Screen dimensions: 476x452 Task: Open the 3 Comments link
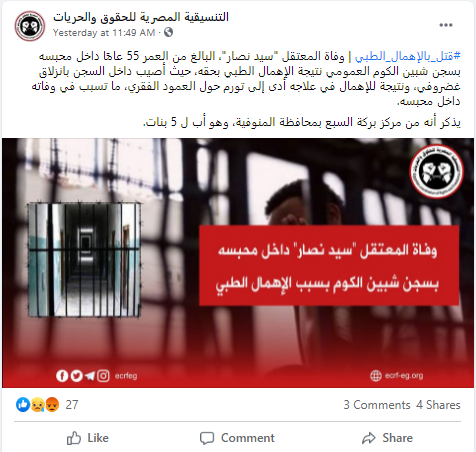[377, 405]
